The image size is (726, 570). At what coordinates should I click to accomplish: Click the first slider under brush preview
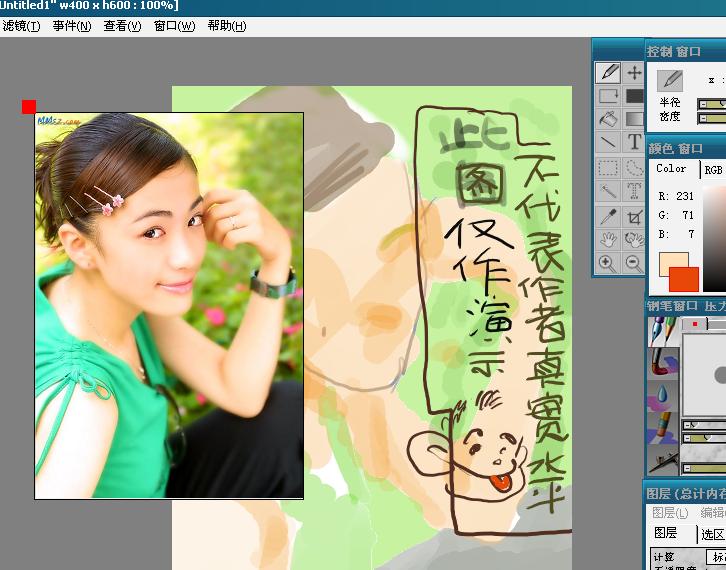[705, 425]
